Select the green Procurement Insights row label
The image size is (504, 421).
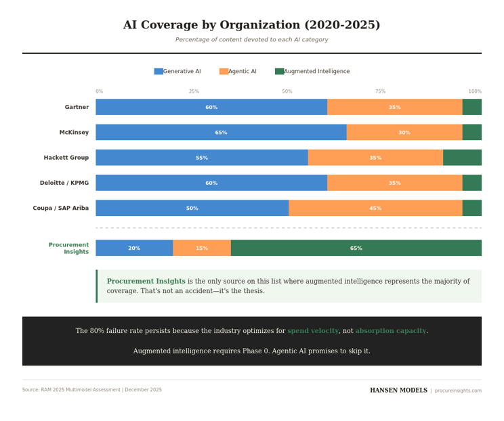(x=68, y=248)
